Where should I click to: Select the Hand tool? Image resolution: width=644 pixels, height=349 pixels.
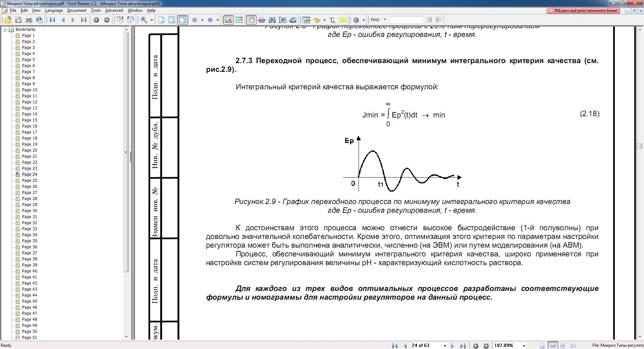click(x=251, y=20)
